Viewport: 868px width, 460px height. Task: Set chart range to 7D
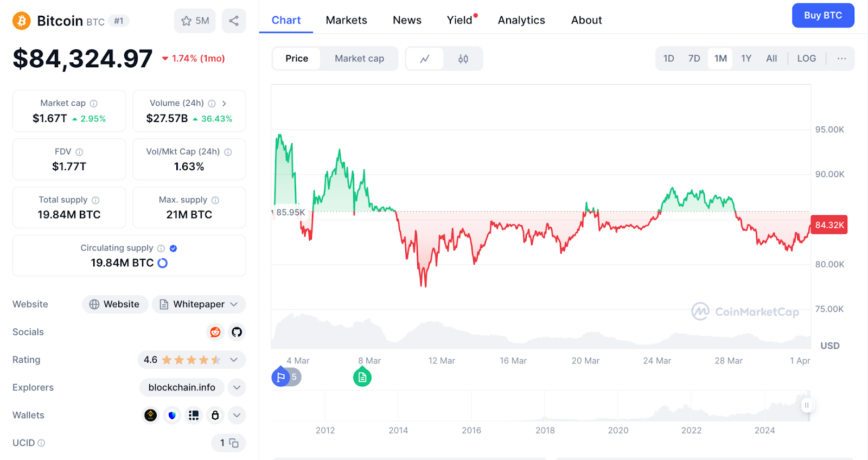[x=694, y=59]
